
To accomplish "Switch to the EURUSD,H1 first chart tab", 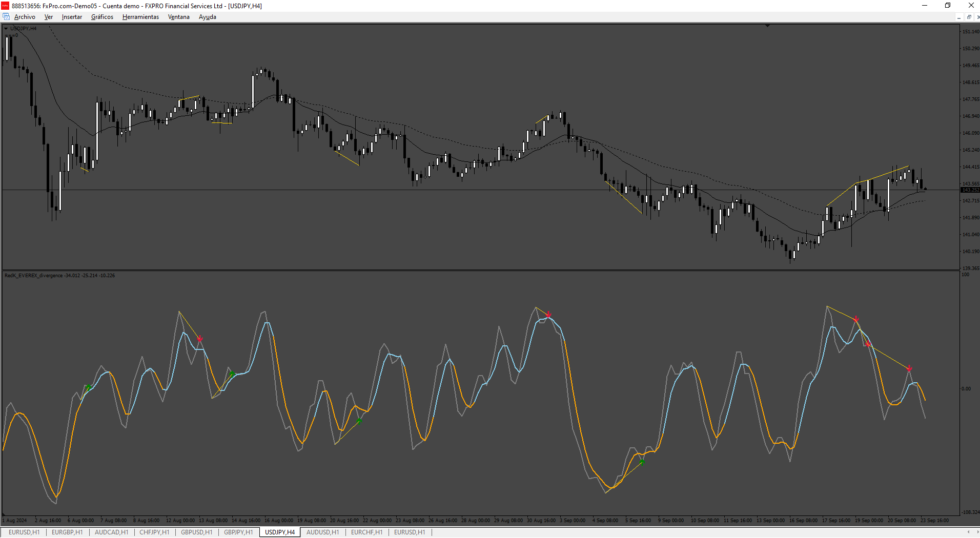I will [24, 532].
